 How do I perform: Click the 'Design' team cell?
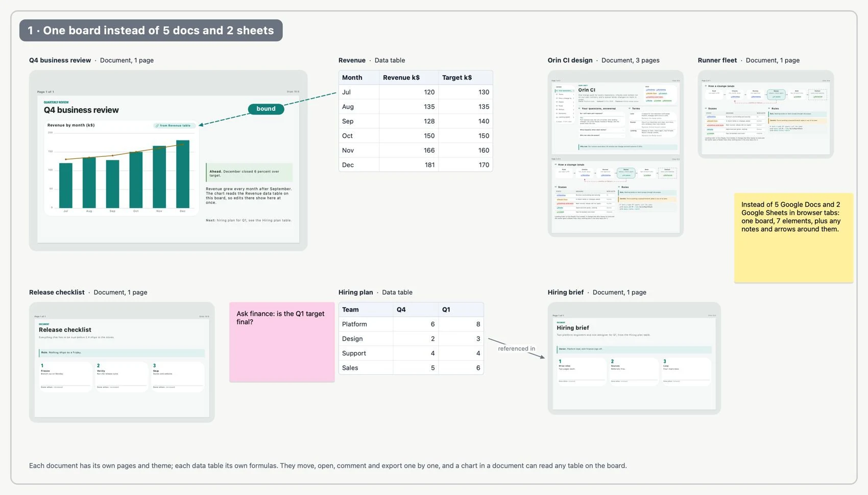click(x=366, y=339)
